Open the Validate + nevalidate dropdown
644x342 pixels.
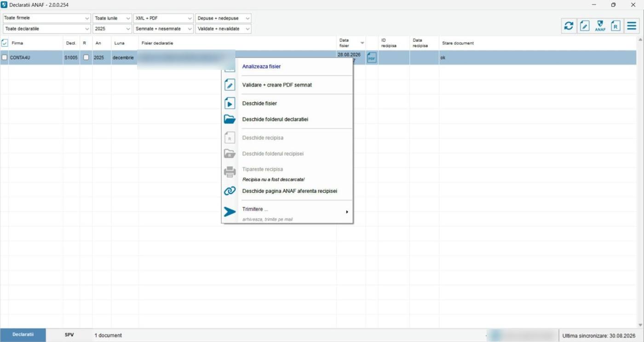224,29
